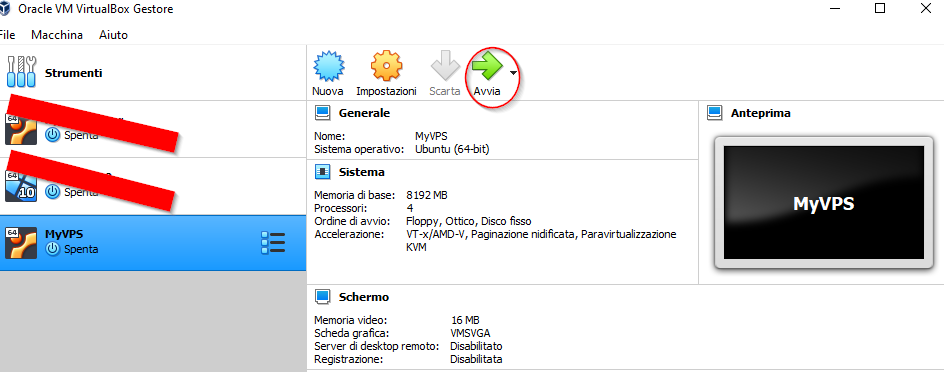This screenshot has width=944, height=372.
Task: Click Generale section header
Action: point(364,113)
